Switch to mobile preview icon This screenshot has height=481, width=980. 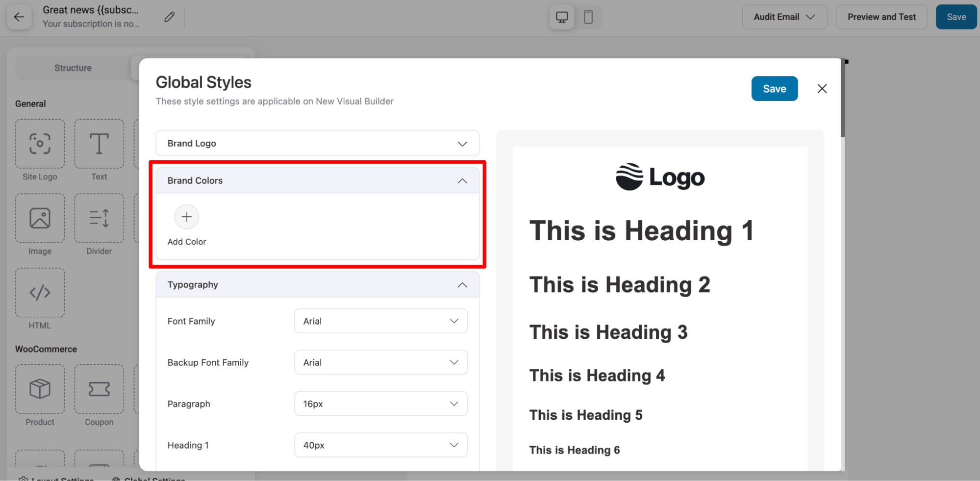coord(588,17)
